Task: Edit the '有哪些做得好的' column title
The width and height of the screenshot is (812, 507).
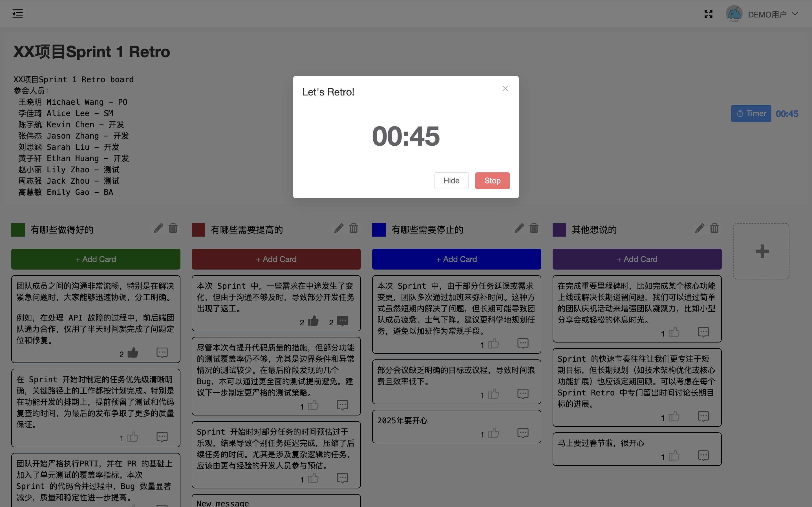Action: click(x=158, y=229)
